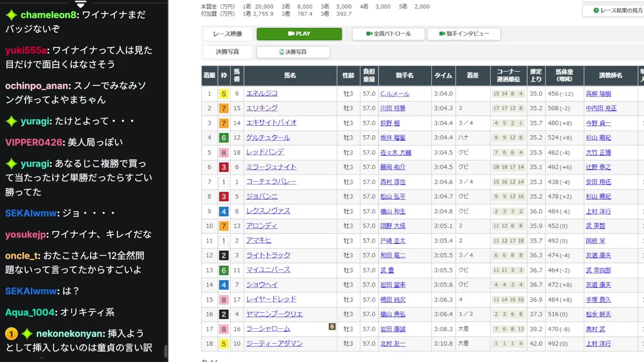Open trainer 松永 幹夫's page
The height and width of the screenshot is (362, 644).
[x=599, y=314]
